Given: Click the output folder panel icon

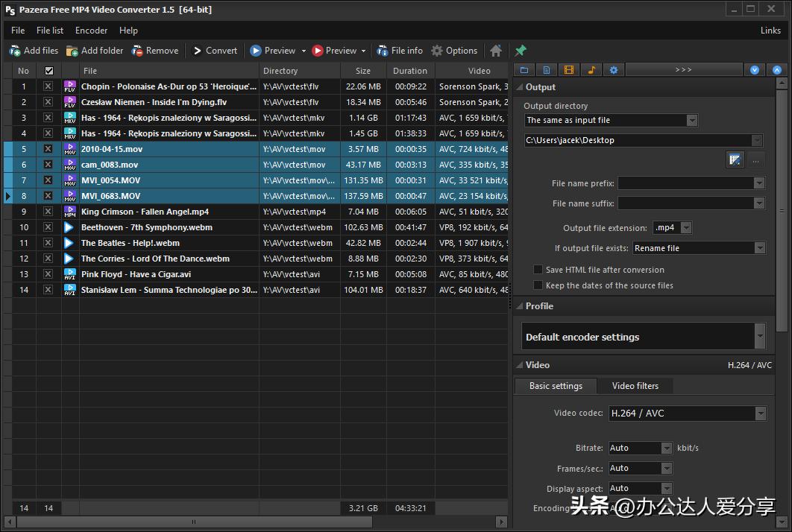Looking at the screenshot, I should (524, 70).
